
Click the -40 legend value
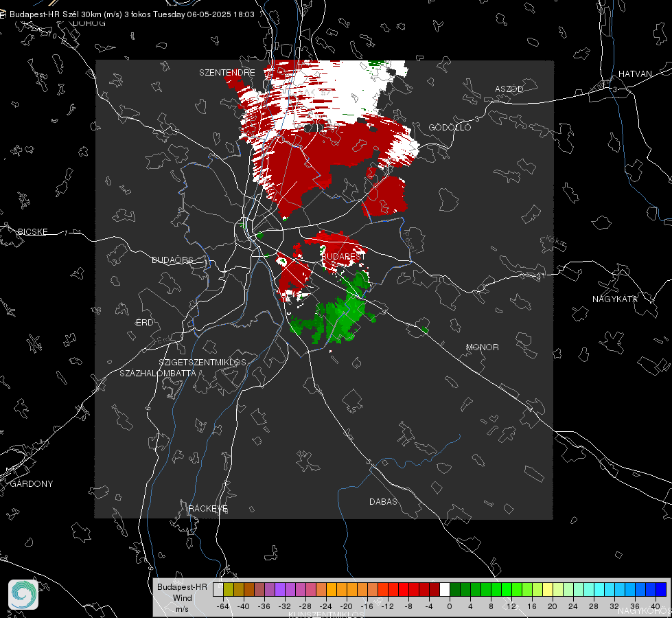coord(244,606)
